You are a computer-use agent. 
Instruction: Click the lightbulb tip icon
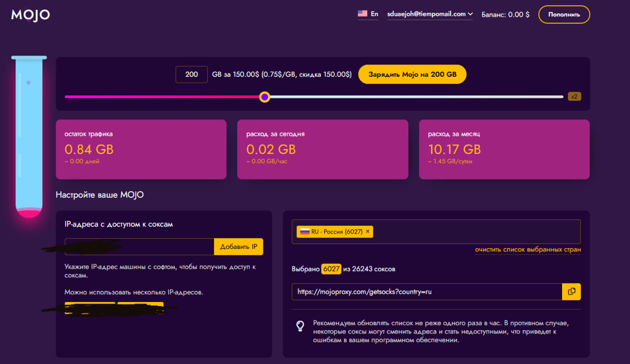300,326
